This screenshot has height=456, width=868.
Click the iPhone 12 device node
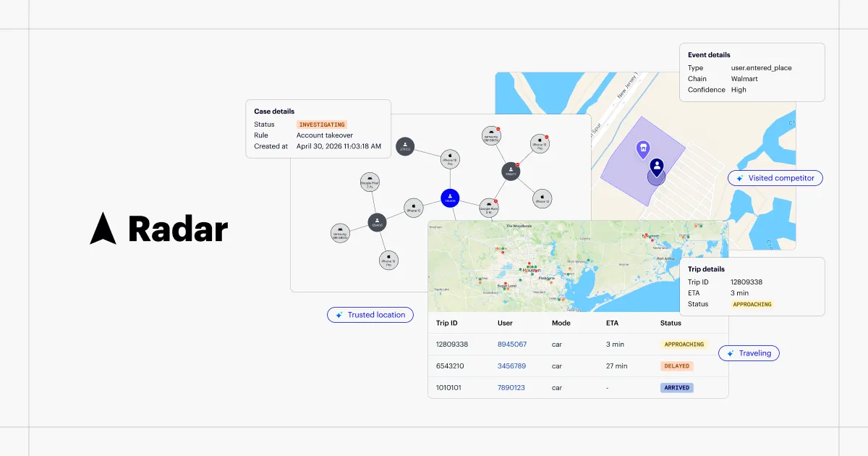click(542, 198)
